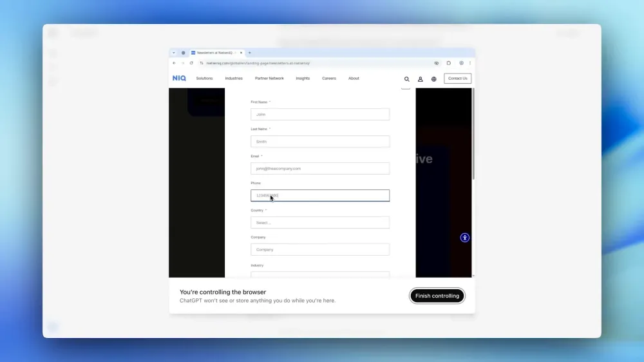The image size is (644, 362).
Task: Open the browser extensions icon
Action: point(448,63)
